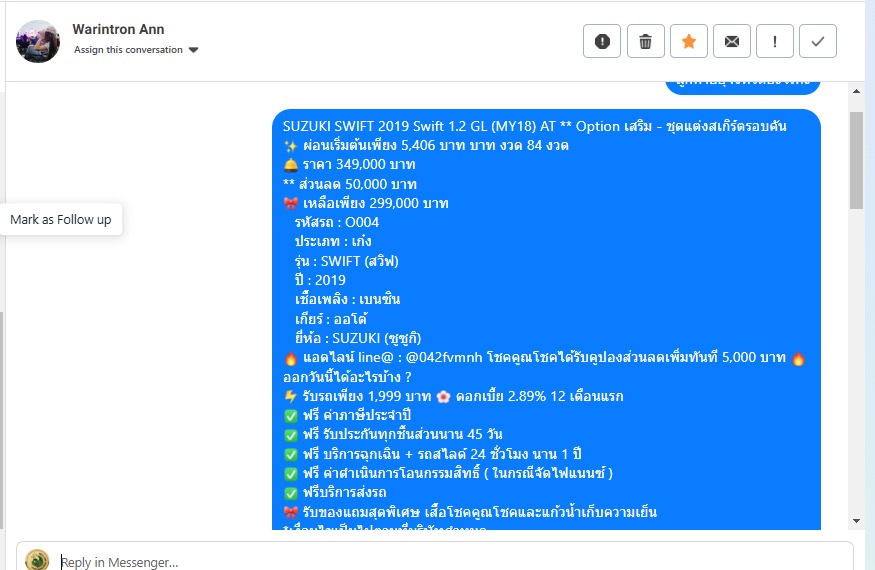
Task: Toggle priority with the exclamation mark button
Action: tap(775, 41)
